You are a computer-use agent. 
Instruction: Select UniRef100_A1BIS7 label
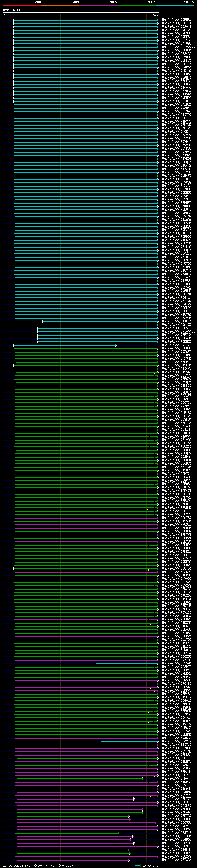(x=176, y=413)
